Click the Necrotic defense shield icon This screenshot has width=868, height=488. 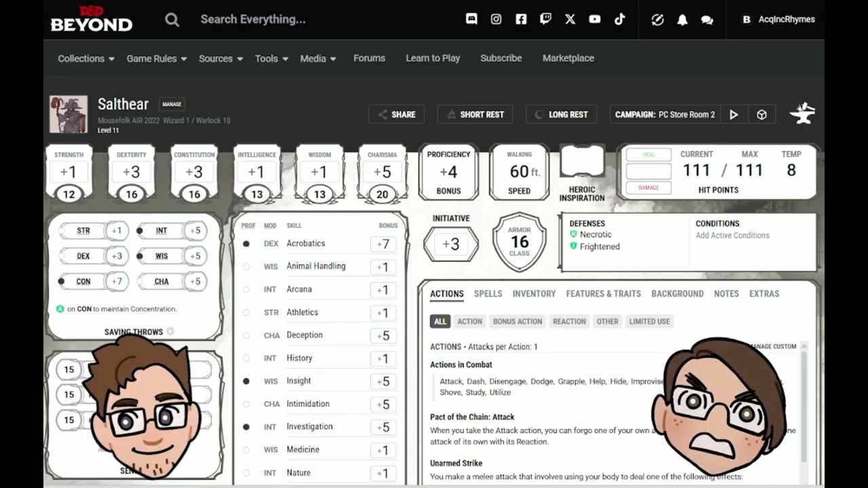click(574, 235)
